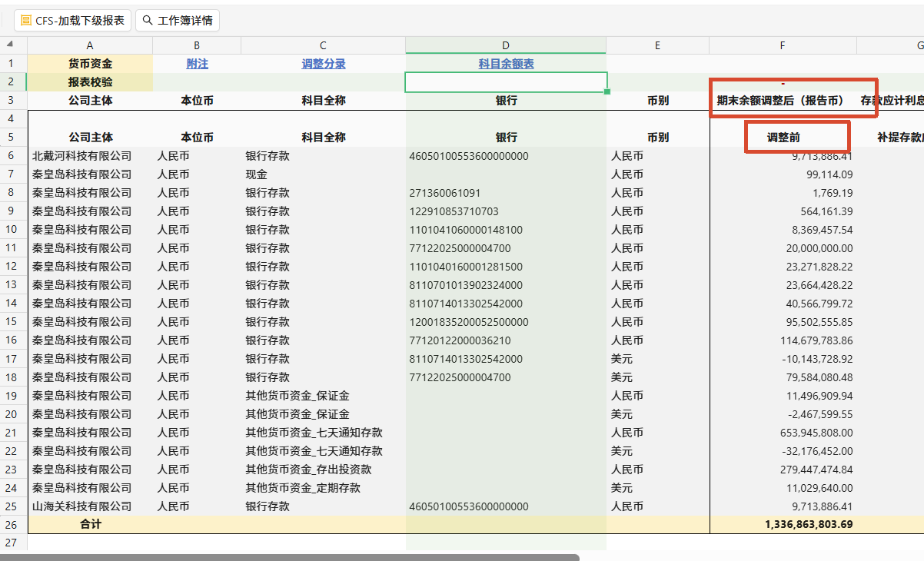Click the fill handle of the selected cell

tap(607, 91)
